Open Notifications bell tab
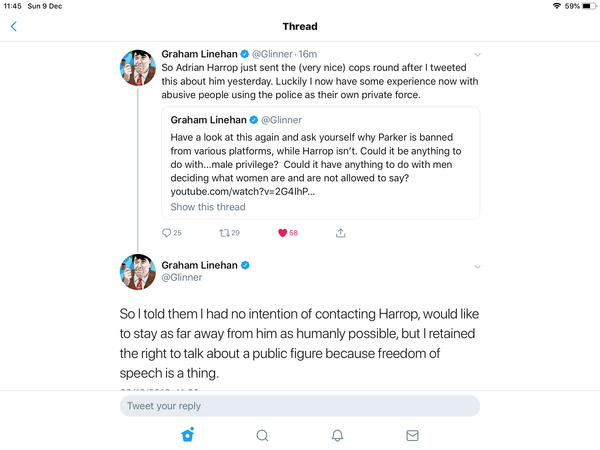 tap(337, 435)
